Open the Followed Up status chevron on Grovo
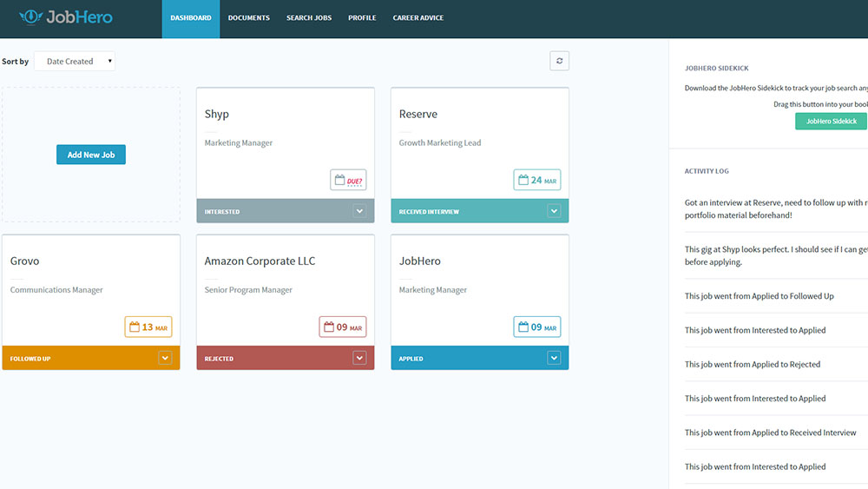868x489 pixels. pyautogui.click(x=165, y=358)
